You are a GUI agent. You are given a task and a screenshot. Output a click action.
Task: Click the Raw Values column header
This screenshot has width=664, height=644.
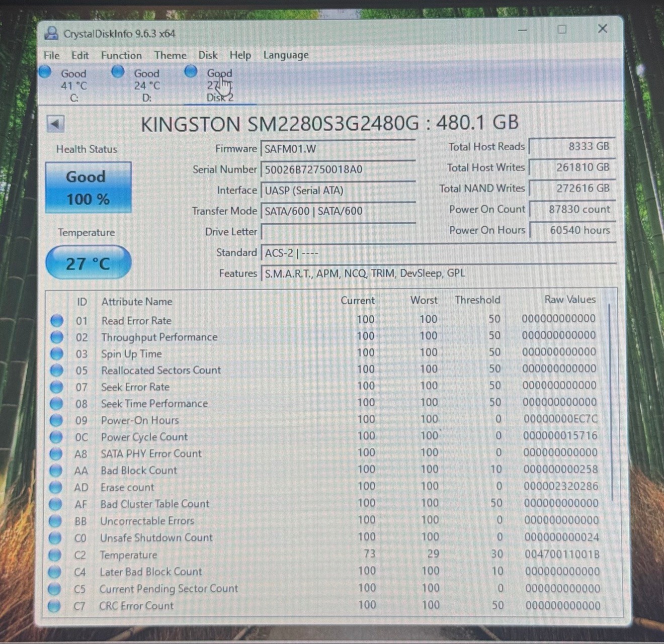pos(570,299)
